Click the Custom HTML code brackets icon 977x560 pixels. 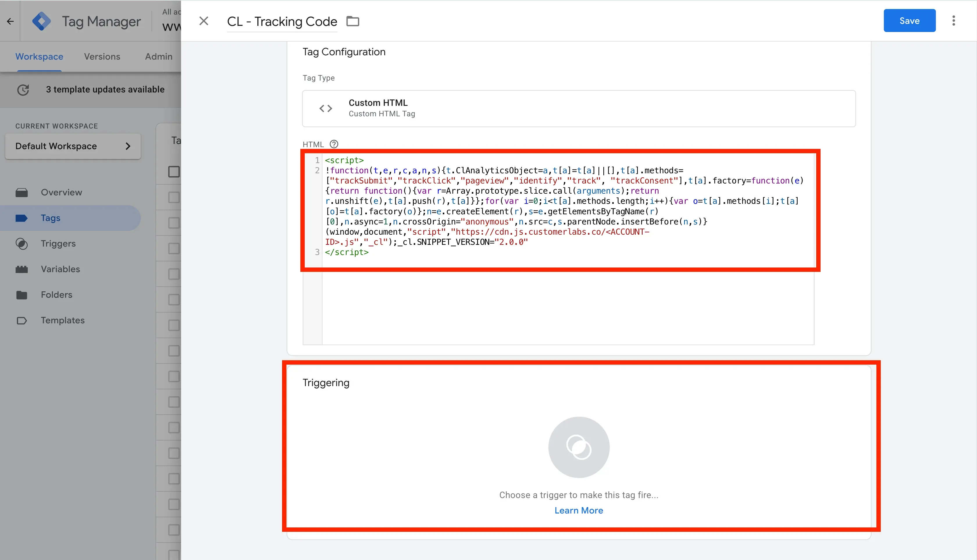click(x=326, y=108)
